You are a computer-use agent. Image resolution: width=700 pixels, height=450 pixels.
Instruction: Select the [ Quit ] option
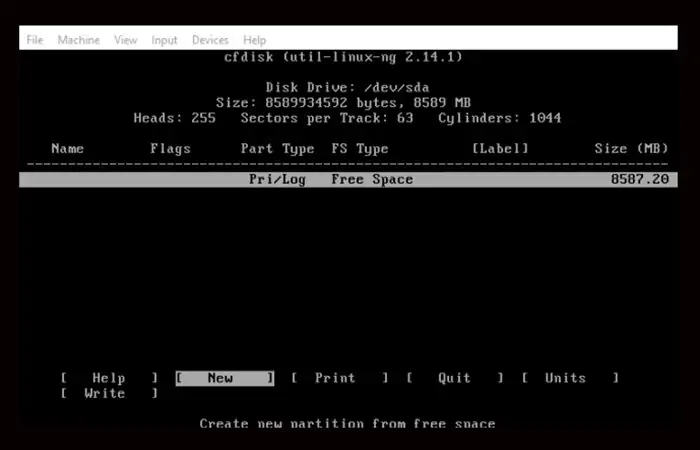coord(455,378)
